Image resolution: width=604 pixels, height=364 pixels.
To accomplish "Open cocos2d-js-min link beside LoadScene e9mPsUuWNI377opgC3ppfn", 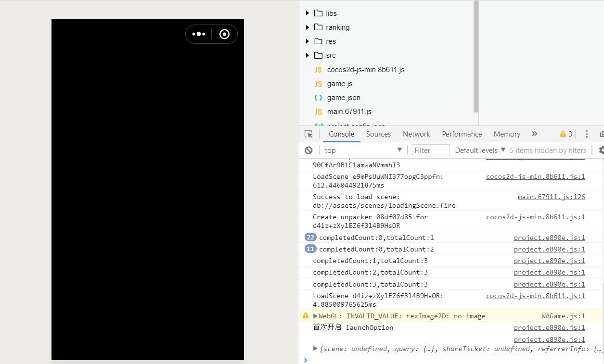I will pyautogui.click(x=535, y=176).
